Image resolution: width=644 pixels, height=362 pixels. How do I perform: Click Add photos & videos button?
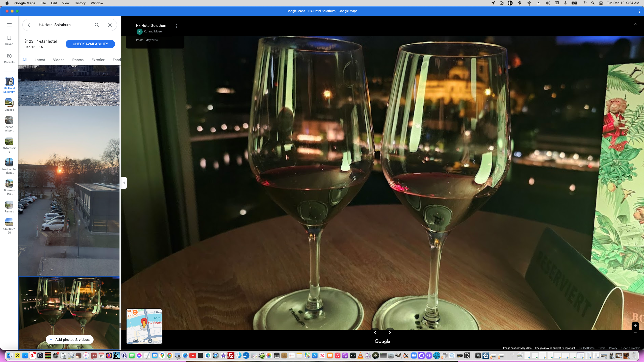point(69,340)
